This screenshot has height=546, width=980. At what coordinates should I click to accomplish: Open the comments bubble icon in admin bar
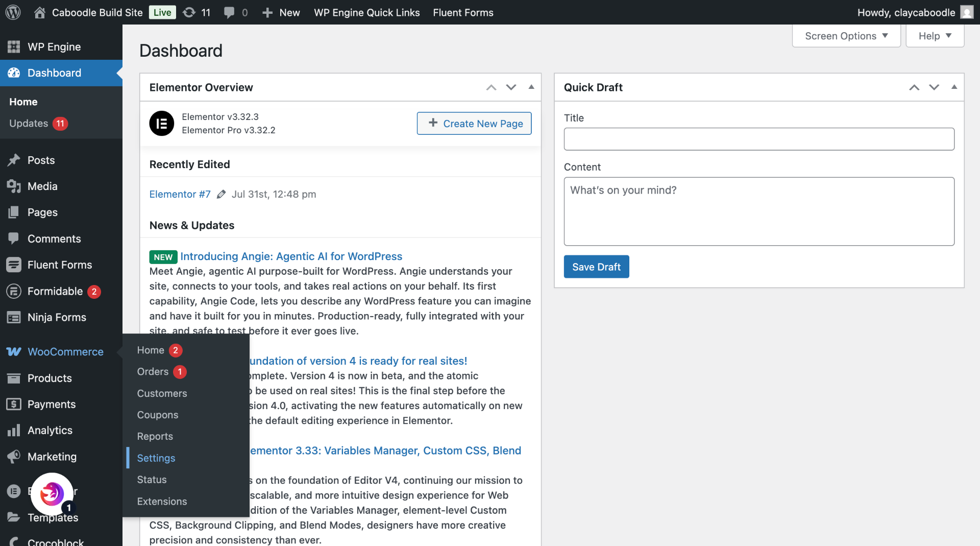[229, 12]
